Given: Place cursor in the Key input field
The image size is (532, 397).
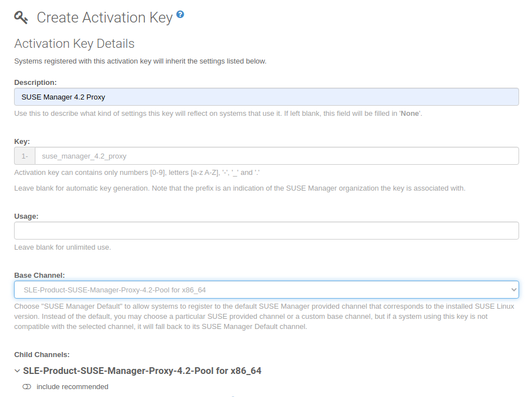Looking at the screenshot, I should point(278,156).
